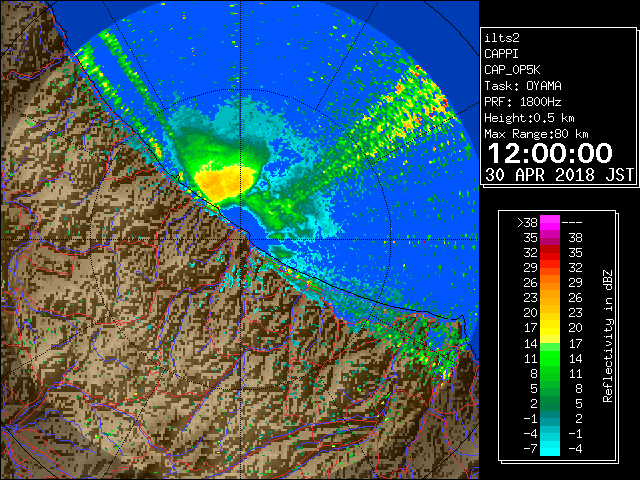The image size is (640, 480).
Task: Click the magenta >38 dBZ legend swatch
Action: pyautogui.click(x=550, y=222)
